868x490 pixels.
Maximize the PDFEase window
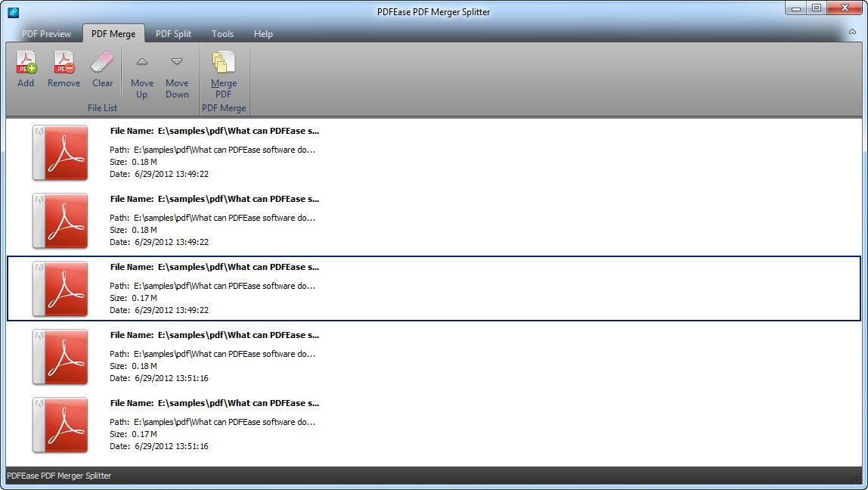(x=817, y=8)
